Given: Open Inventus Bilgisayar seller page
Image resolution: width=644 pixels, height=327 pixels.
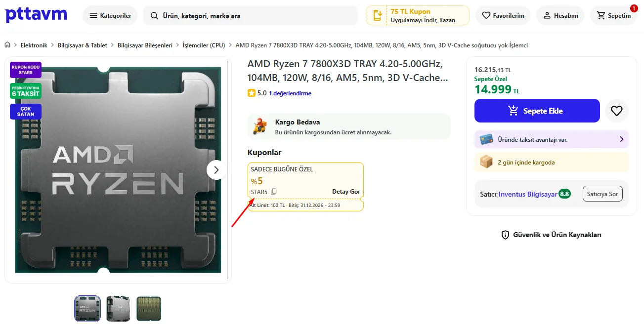Looking at the screenshot, I should pos(528,194).
